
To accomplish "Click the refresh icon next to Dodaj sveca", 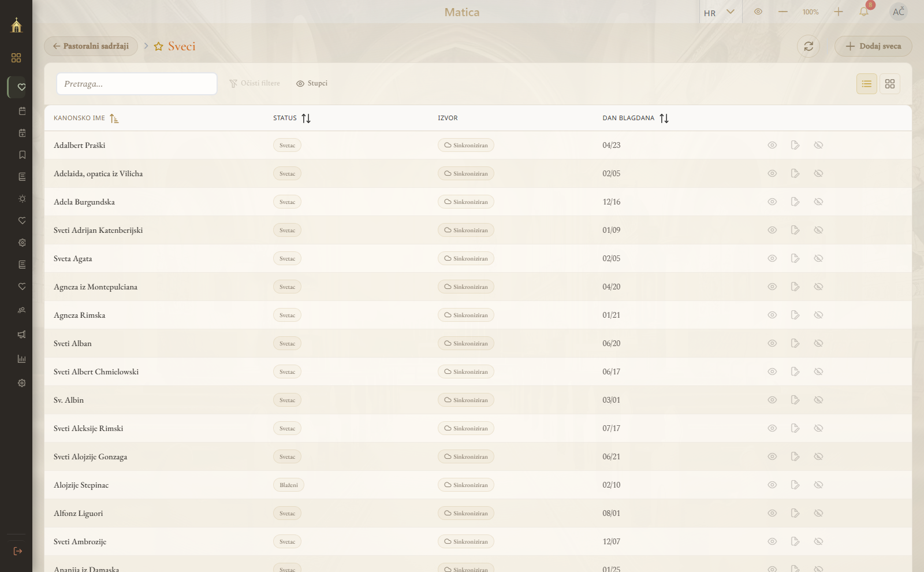I will pyautogui.click(x=808, y=46).
